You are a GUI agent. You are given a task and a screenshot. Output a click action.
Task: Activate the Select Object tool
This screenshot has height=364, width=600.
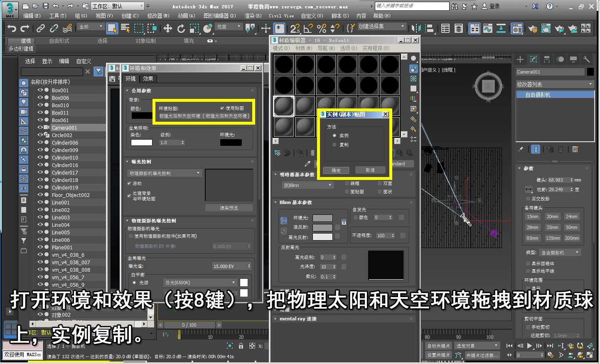coord(112,28)
